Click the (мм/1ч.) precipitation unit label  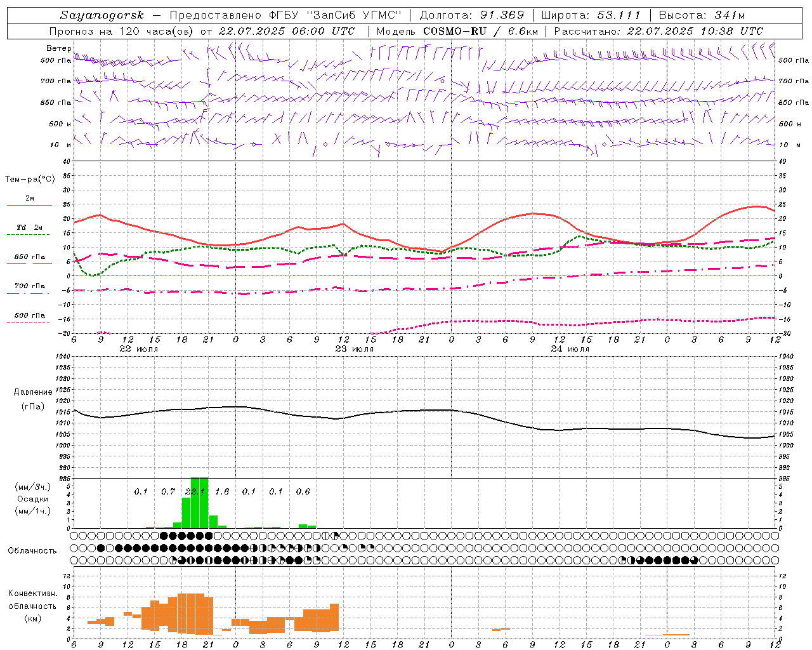click(32, 510)
